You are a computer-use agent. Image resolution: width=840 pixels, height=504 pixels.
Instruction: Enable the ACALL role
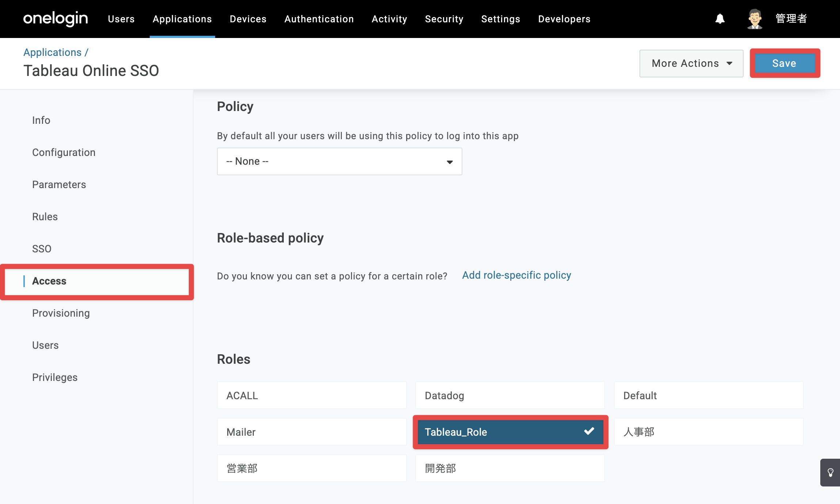point(312,396)
